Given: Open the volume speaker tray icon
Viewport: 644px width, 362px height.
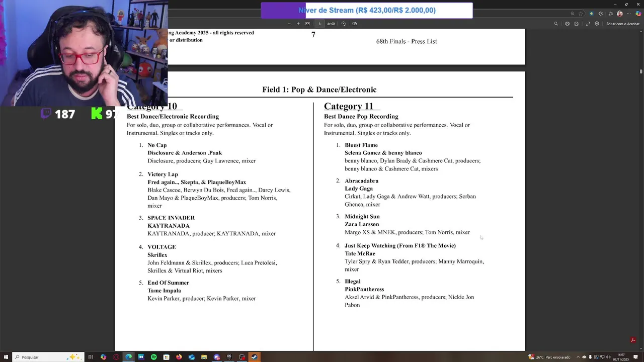Looking at the screenshot, I should point(608,357).
